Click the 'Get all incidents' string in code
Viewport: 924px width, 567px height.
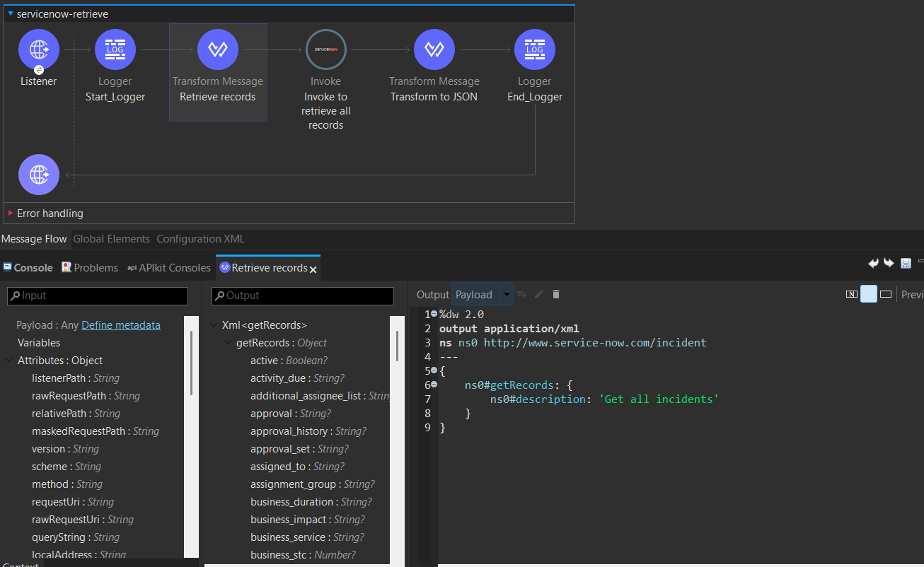click(x=659, y=399)
